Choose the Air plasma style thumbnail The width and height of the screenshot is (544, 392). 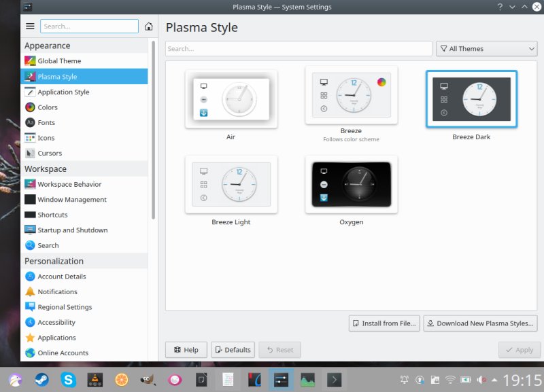click(x=231, y=99)
